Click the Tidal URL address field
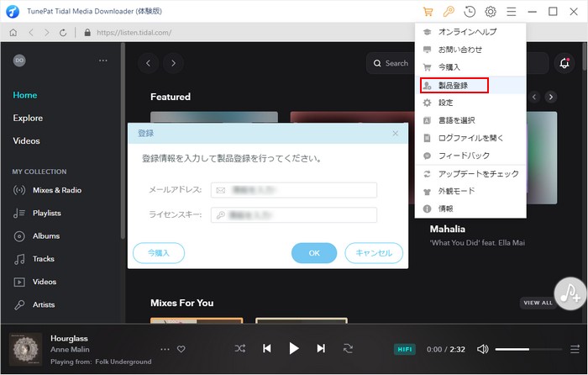The width and height of the screenshot is (588, 375). point(134,33)
